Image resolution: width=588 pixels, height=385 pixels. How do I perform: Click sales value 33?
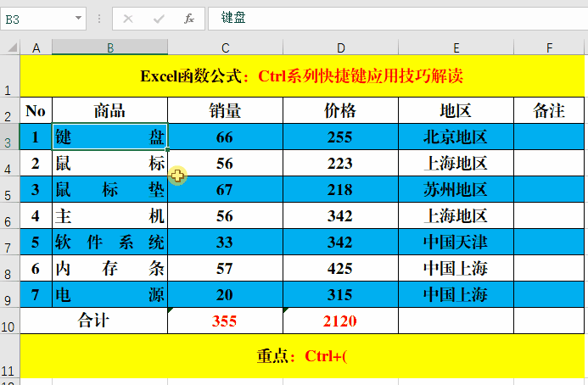click(x=225, y=242)
